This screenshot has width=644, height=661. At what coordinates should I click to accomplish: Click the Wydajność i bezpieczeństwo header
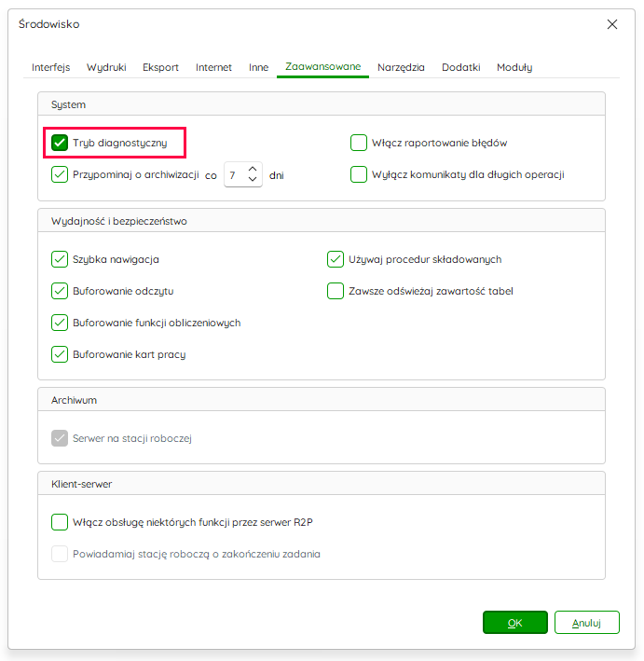pos(322,221)
